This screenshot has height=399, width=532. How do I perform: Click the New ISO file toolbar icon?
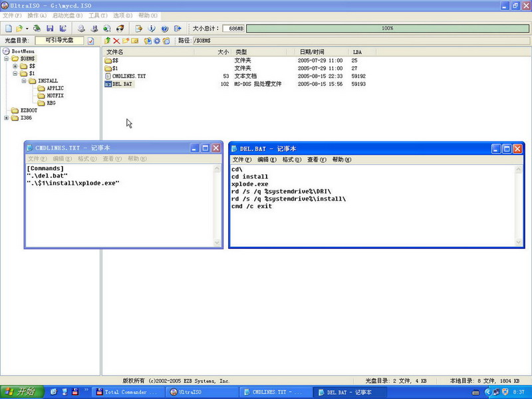point(9,29)
